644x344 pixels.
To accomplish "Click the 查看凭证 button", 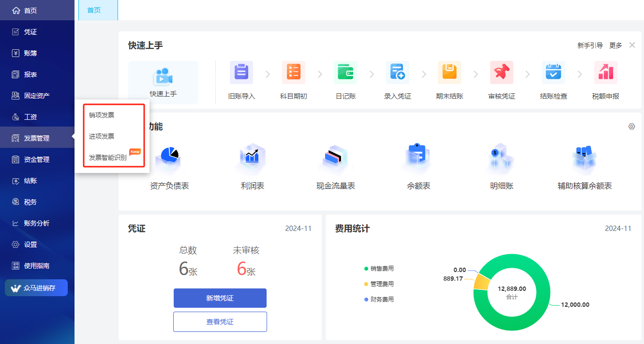I will [220, 322].
